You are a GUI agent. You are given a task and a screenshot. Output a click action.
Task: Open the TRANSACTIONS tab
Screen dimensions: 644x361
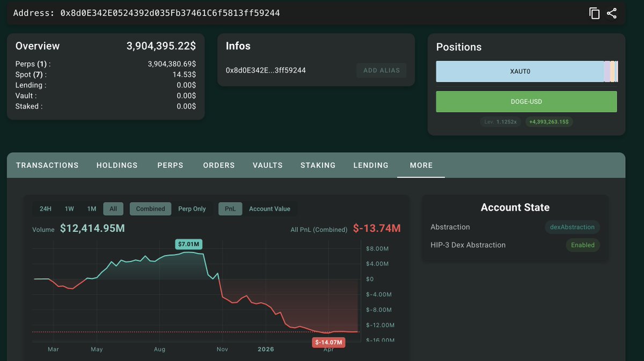coord(47,165)
